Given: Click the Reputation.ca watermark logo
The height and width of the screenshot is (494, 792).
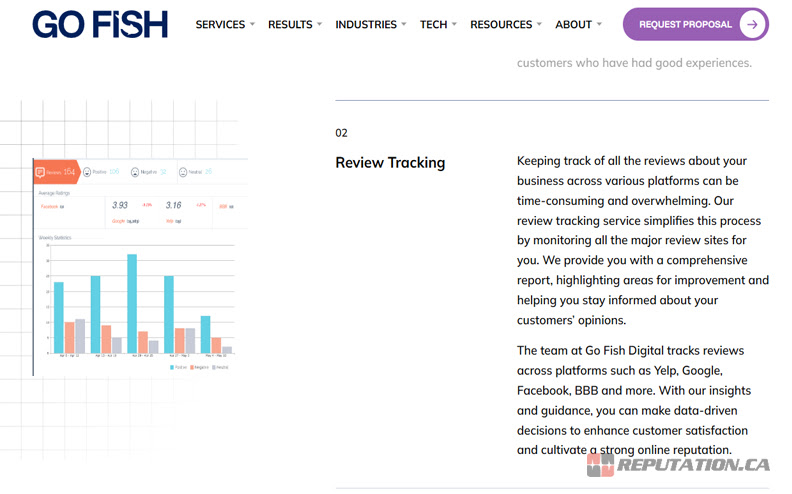Looking at the screenshot, I should pos(678,465).
